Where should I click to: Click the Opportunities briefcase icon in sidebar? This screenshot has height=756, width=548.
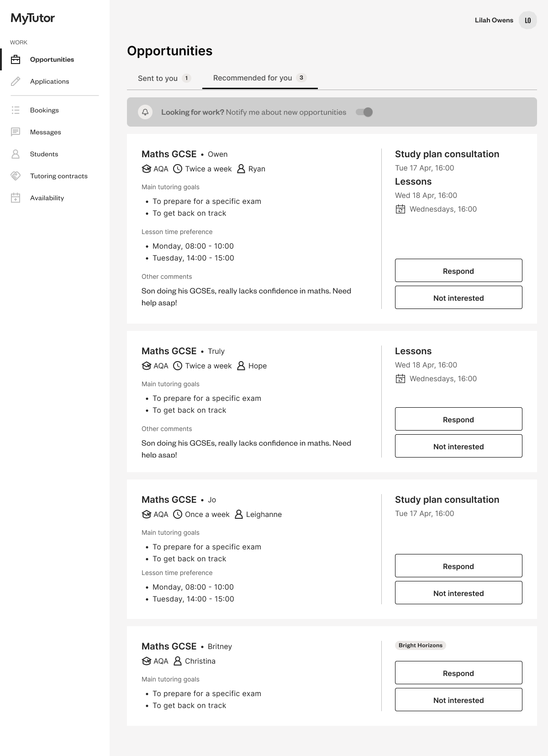click(x=16, y=59)
